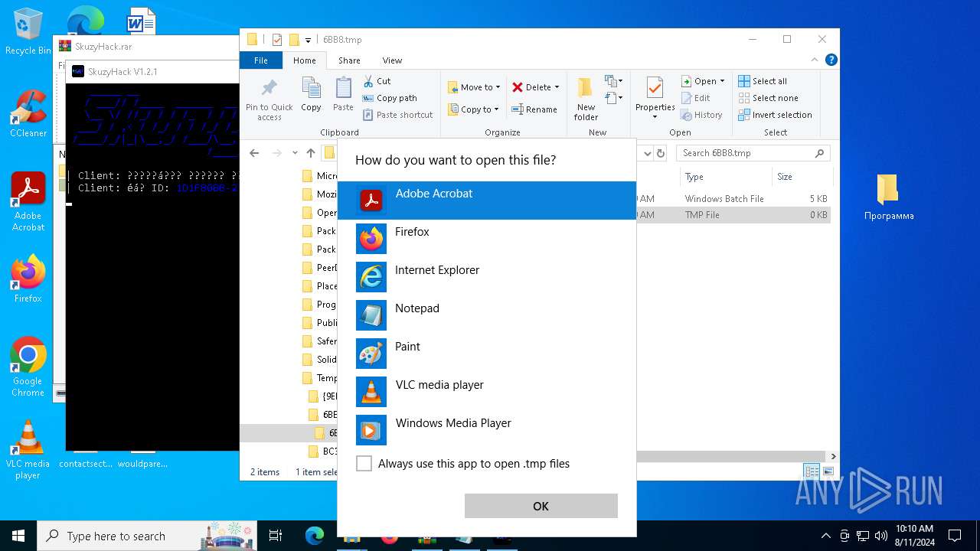980x551 pixels.
Task: Click Edit in the Open group
Action: point(695,98)
